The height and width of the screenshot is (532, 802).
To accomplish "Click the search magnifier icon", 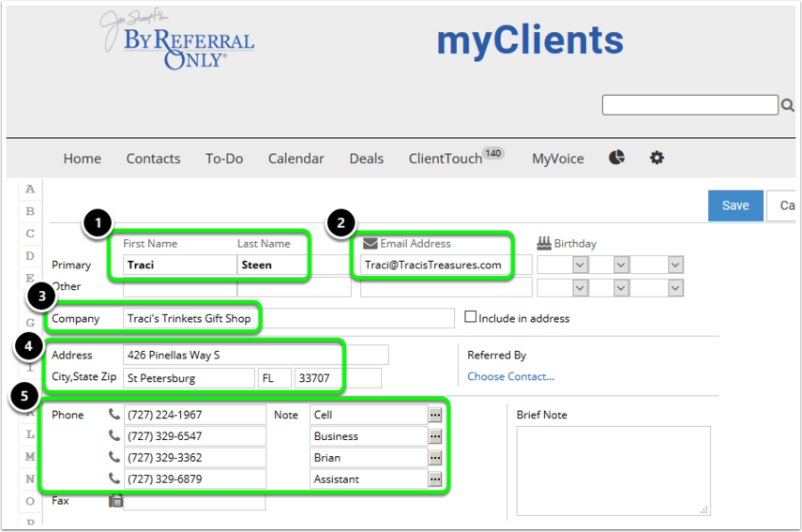I will click(x=788, y=105).
